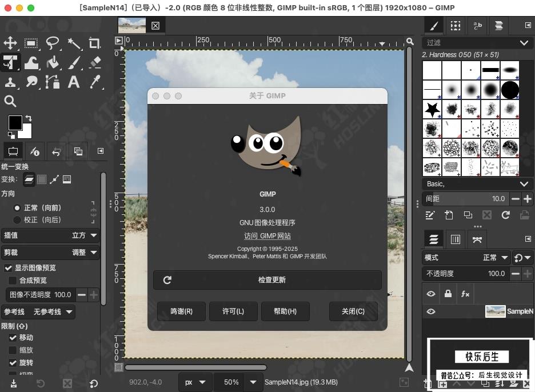Open the tool options panel menu arrow
The width and height of the screenshot is (535, 392).
[x=101, y=151]
